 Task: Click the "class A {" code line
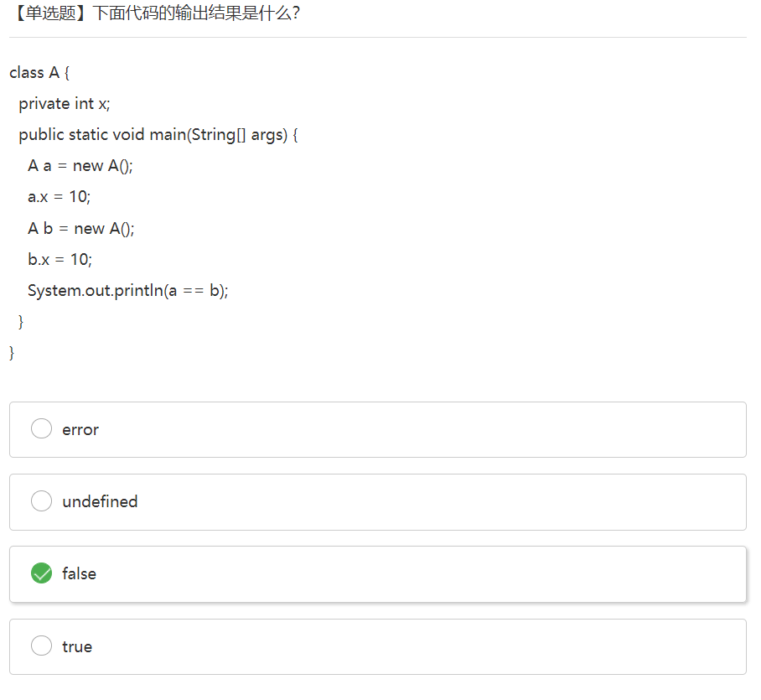click(39, 73)
